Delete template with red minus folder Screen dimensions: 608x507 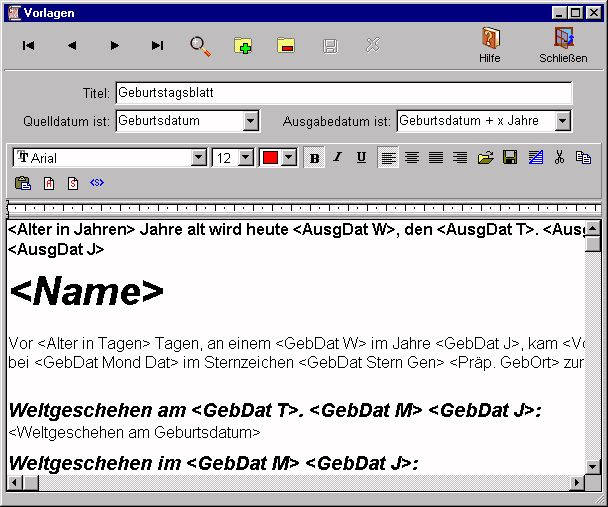tap(286, 45)
